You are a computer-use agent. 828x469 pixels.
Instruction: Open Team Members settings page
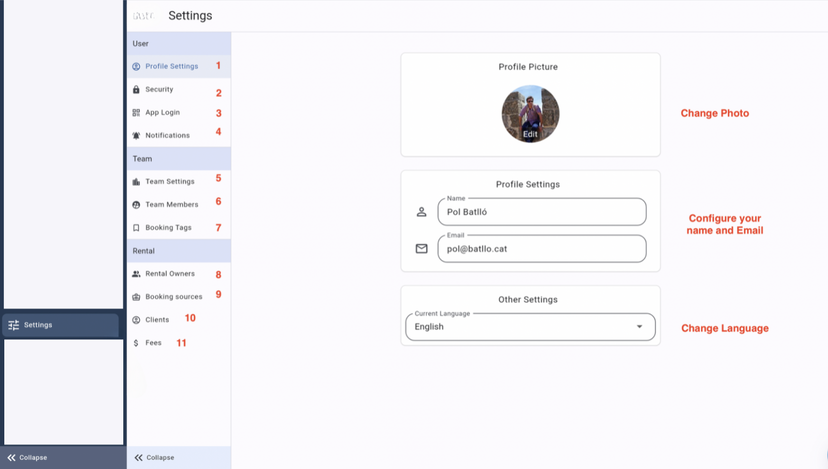click(171, 205)
